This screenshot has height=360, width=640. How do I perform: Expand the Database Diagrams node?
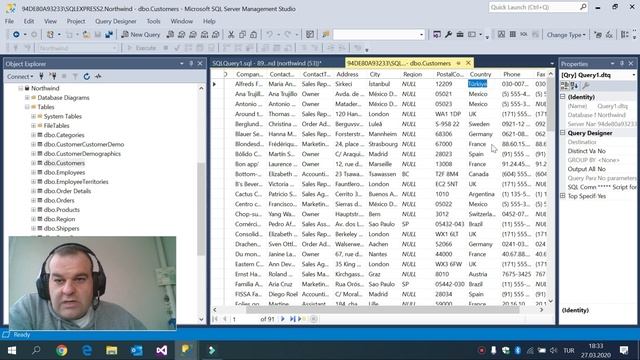tap(27, 98)
